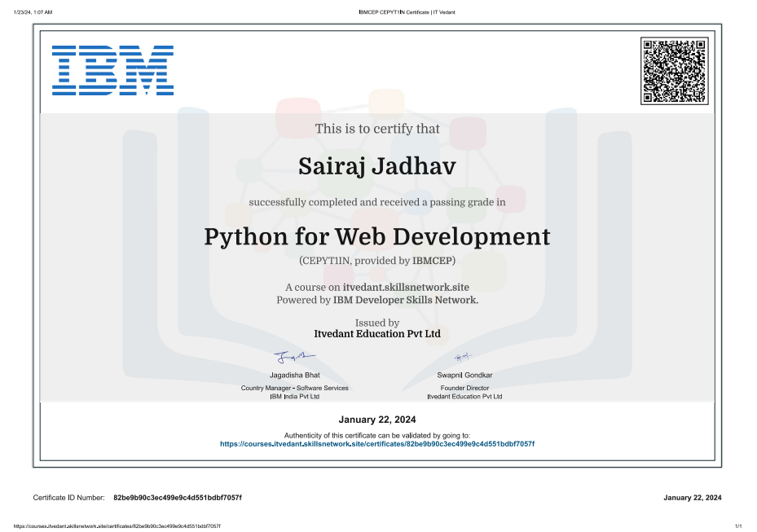757x532 pixels.
Task: Click "(CEPYT1IN, provided by IBMCEP)" text
Action: (377, 261)
